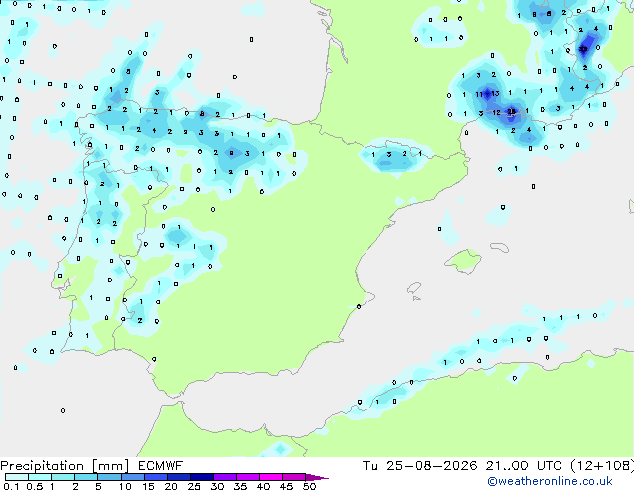Click the 'Tu 25-08-2026 21..00 UTC (12+108)' timestamp

point(498,466)
